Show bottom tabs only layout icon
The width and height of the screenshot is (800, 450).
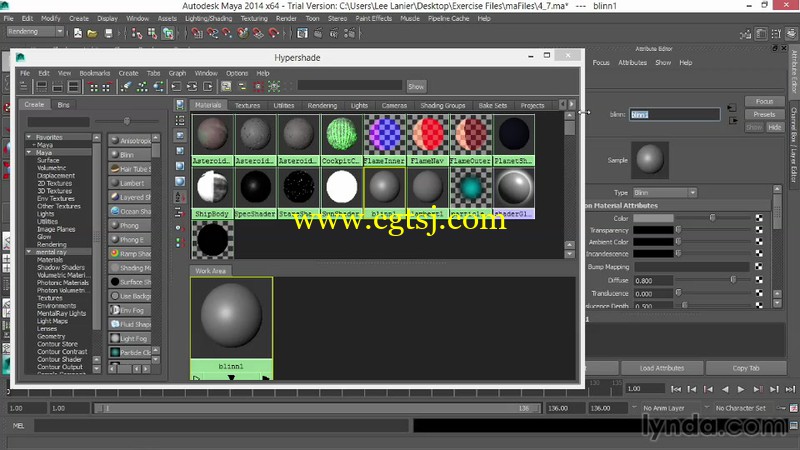pyautogui.click(x=58, y=87)
